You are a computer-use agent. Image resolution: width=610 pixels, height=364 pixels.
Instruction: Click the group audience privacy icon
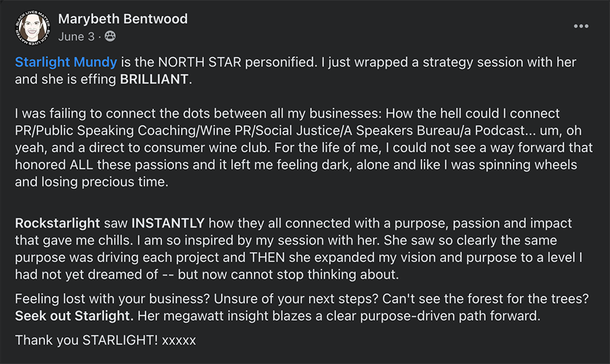110,36
